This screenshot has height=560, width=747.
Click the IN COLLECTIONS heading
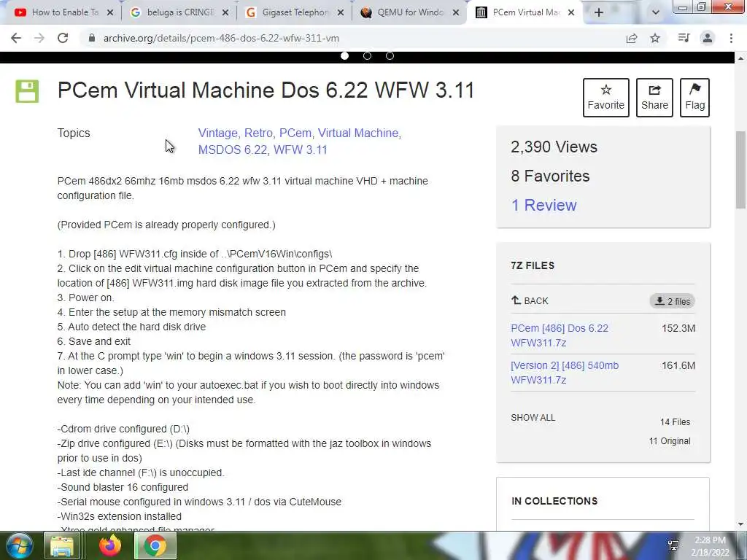(x=554, y=501)
